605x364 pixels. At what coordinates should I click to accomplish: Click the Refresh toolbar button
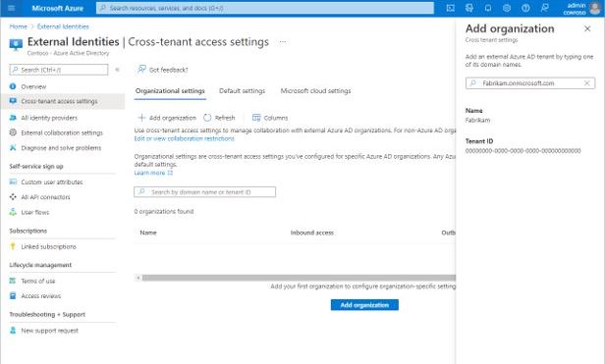tap(219, 118)
